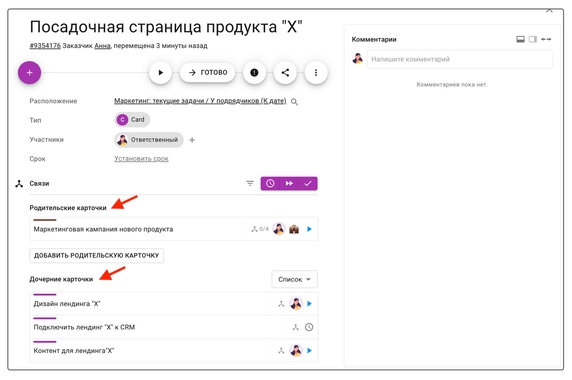Switch comments panel to side layout icon

(533, 39)
